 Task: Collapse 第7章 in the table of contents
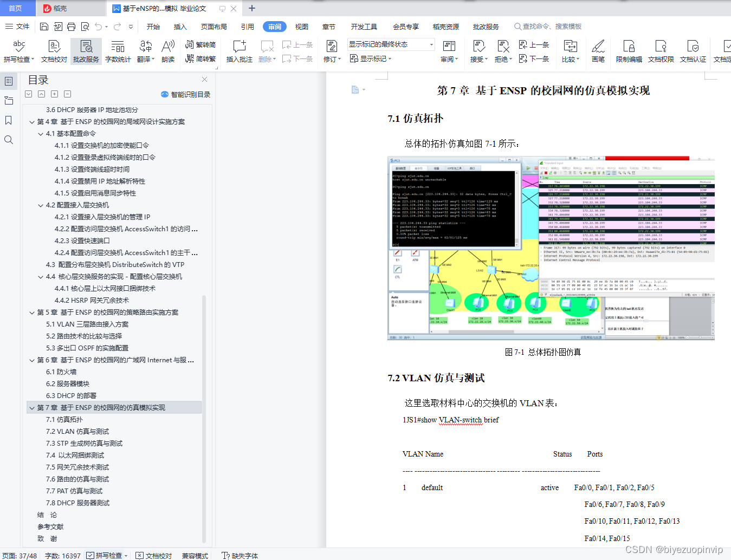click(31, 407)
